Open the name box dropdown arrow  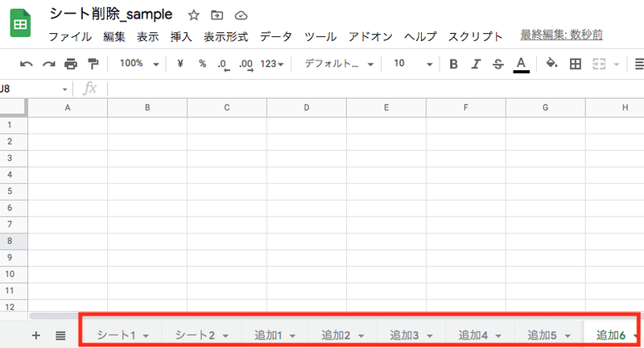click(64, 89)
